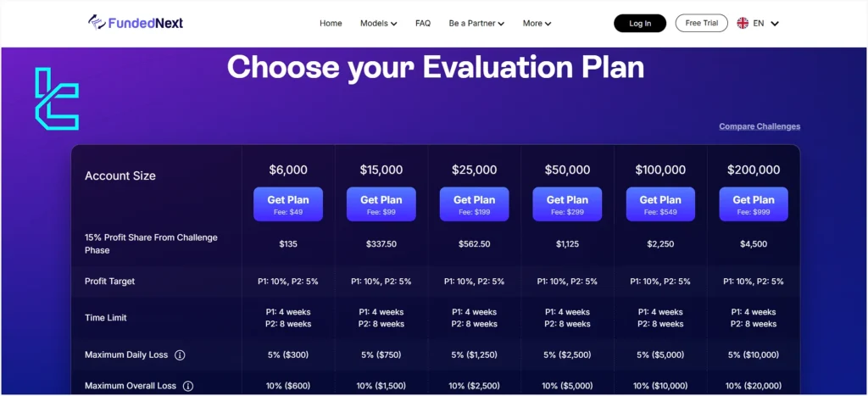
Task: Click the teal brand logo mark
Action: point(56,98)
